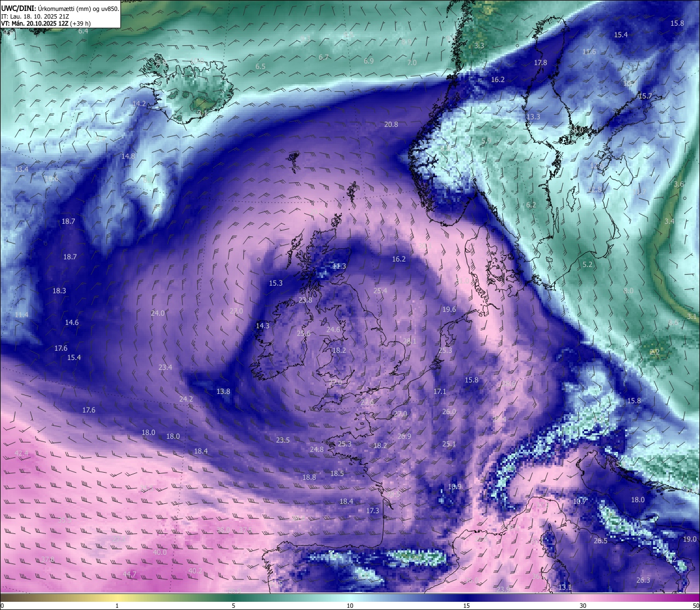Click the 6.2 value over Sweden
The width and height of the screenshot is (700, 610).
(530, 205)
